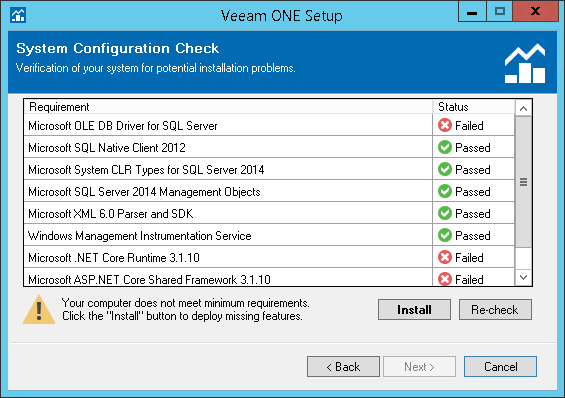Click the requirements list scrollbar thumb
The width and height of the screenshot is (565, 398).
[x=524, y=182]
